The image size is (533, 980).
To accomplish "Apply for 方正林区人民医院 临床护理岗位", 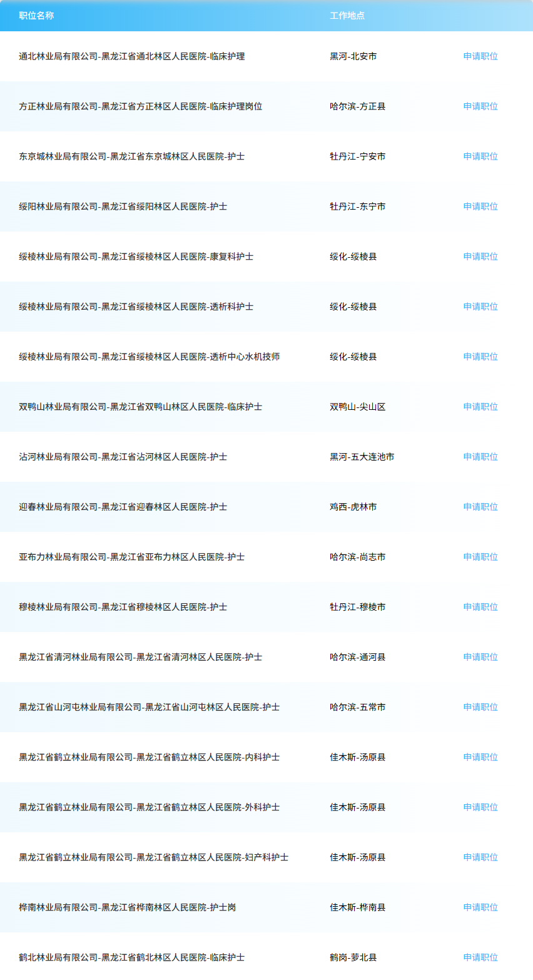I will 480,106.
